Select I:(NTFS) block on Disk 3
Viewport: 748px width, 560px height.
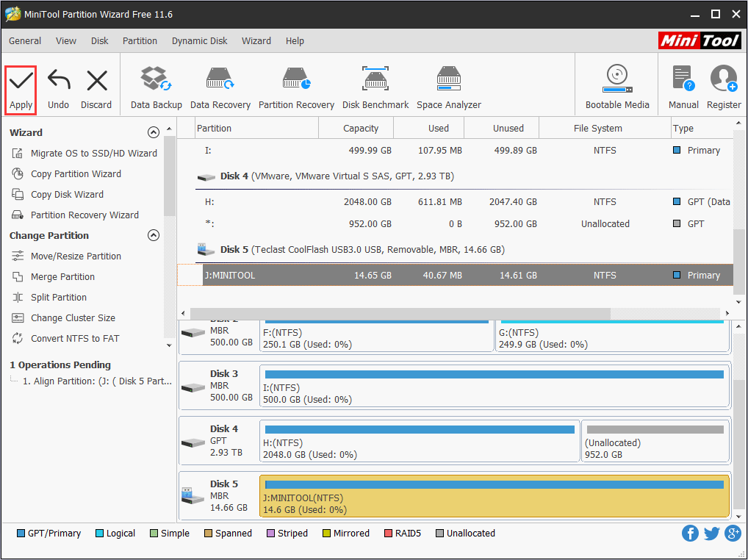pos(495,387)
